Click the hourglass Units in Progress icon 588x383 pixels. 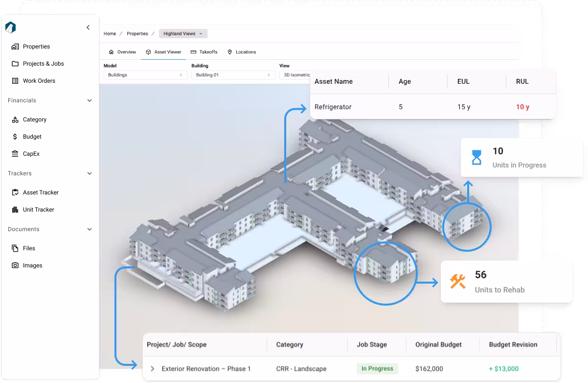click(476, 158)
